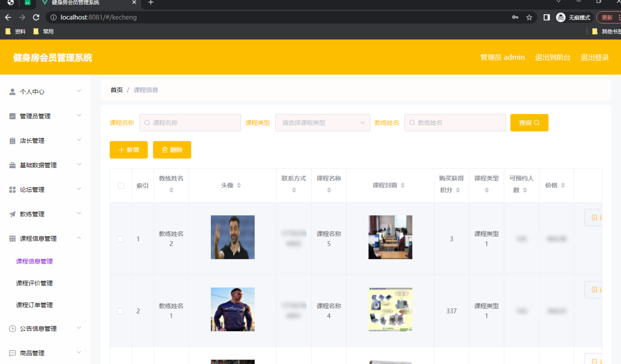The height and width of the screenshot is (364, 621).
Task: Open a new browser tab
Action: [151, 3]
